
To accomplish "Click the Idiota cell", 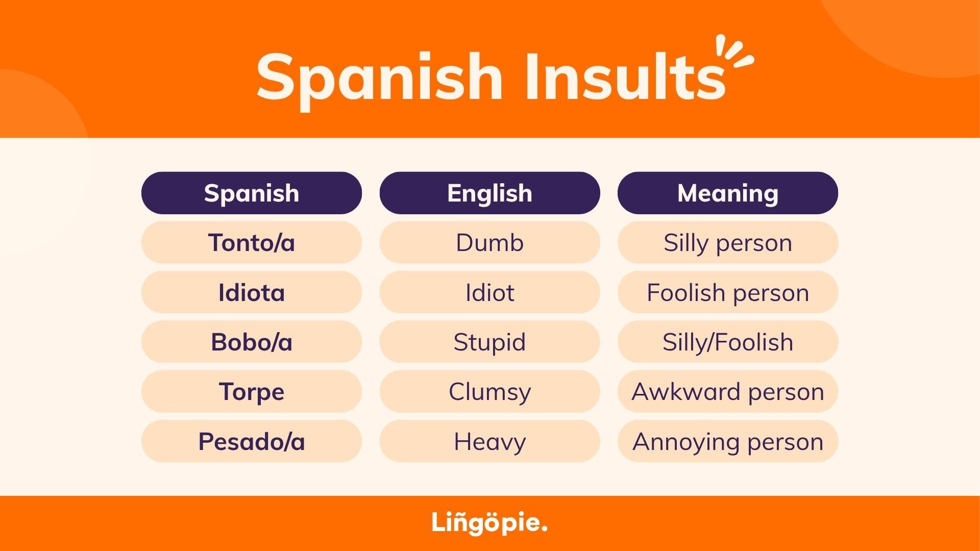I will (251, 292).
